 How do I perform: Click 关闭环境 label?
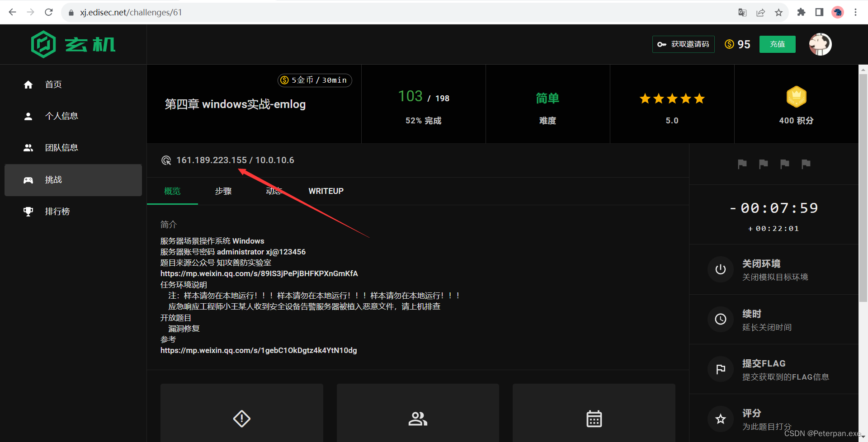pyautogui.click(x=761, y=264)
